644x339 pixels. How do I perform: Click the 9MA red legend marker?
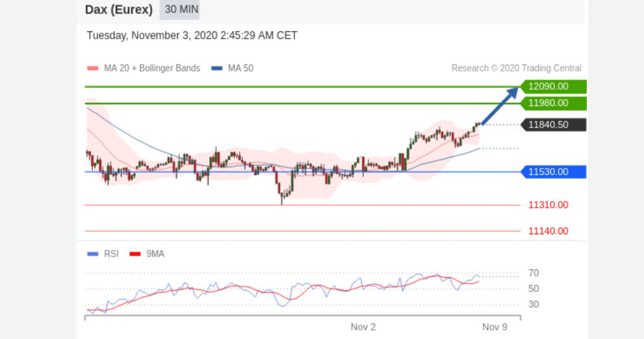point(135,254)
